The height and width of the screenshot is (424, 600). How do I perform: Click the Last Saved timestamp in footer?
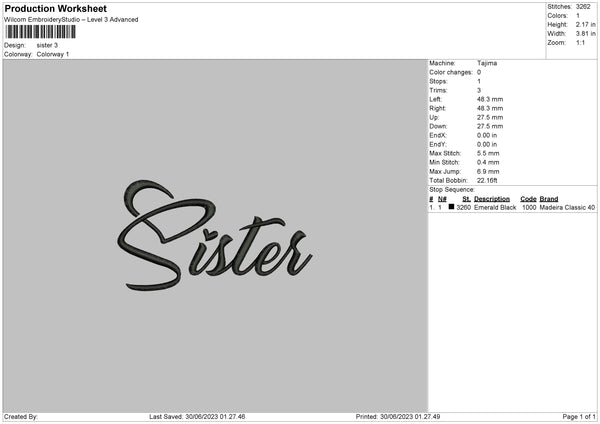[197, 417]
